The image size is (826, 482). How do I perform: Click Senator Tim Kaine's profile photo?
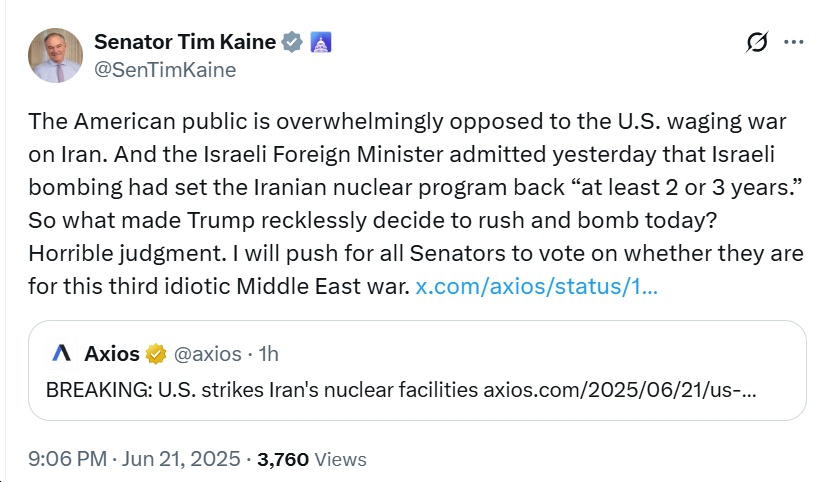pyautogui.click(x=55, y=55)
